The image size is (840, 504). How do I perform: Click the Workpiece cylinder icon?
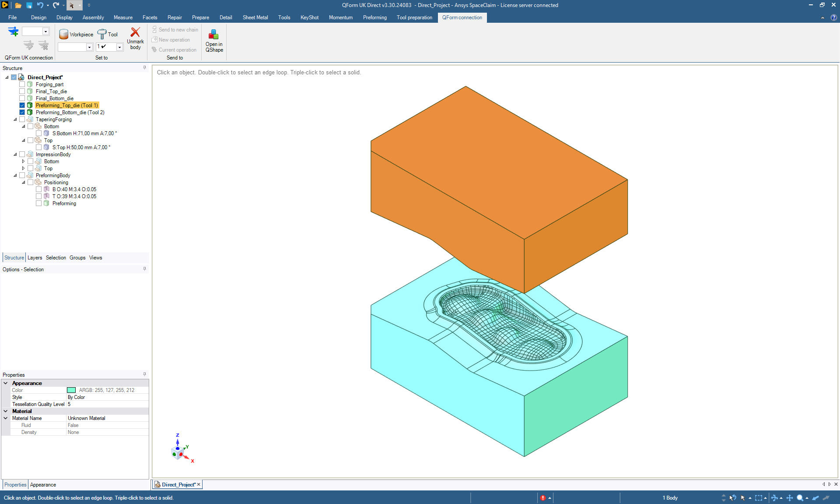pos(64,34)
